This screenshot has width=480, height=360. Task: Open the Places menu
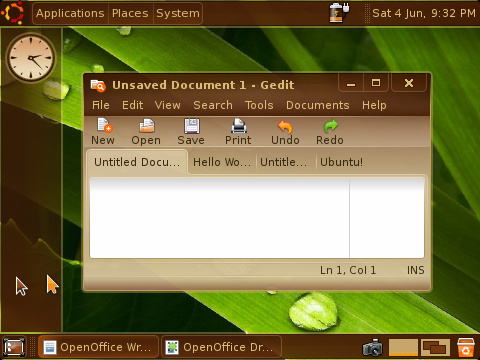click(x=130, y=13)
